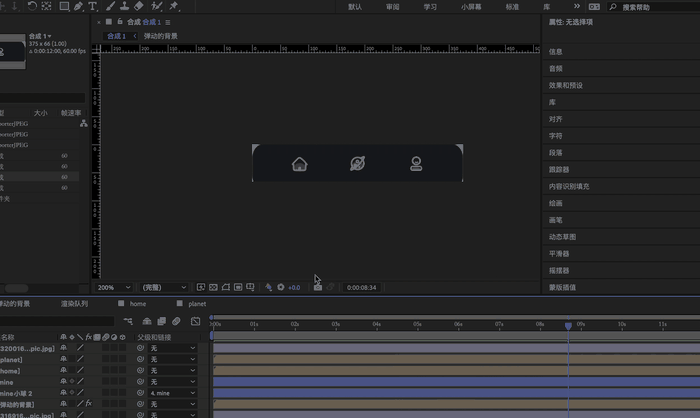Expand the workspace overflow chevrons
Screen dimensions: 700x418
pyautogui.click(x=577, y=6)
